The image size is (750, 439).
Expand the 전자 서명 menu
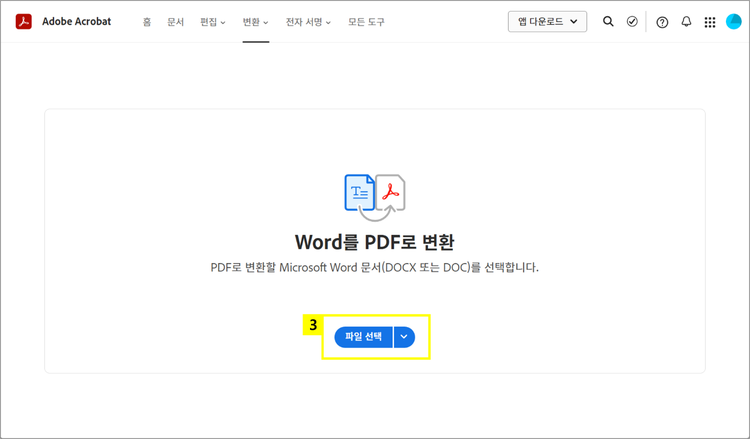tap(308, 22)
